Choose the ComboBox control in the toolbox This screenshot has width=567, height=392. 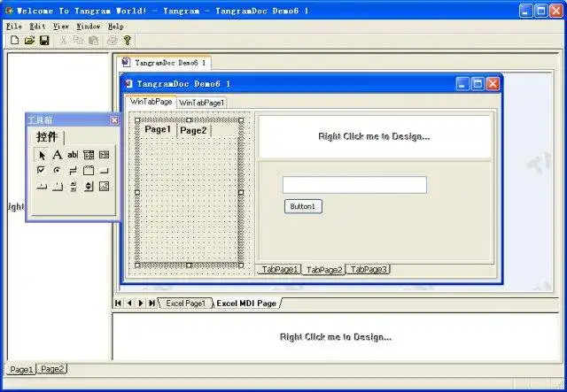tap(89, 155)
